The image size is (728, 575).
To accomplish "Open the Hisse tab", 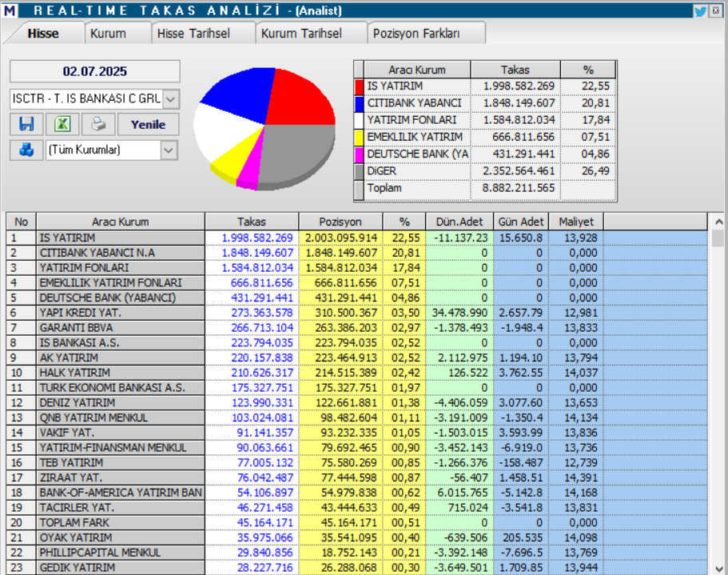I will (43, 34).
